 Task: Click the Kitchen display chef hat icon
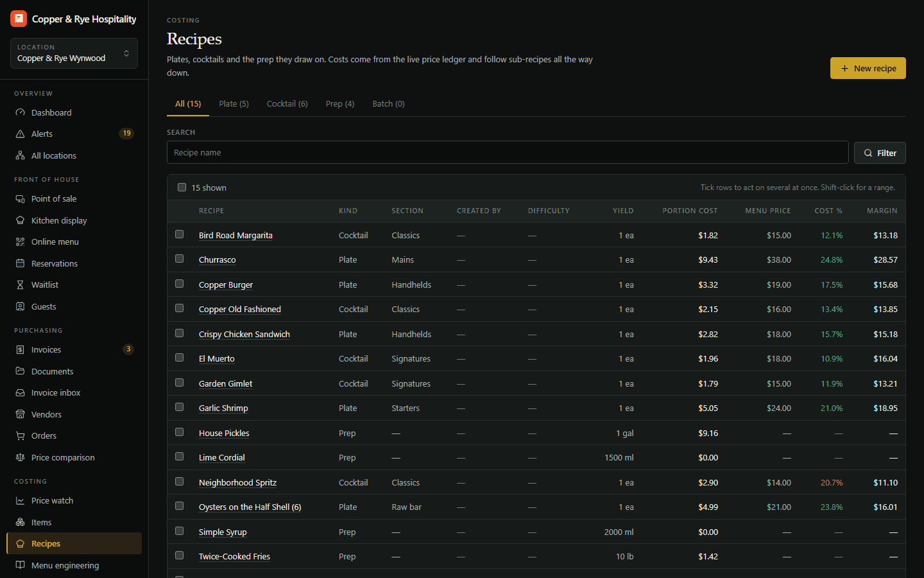coord(20,220)
